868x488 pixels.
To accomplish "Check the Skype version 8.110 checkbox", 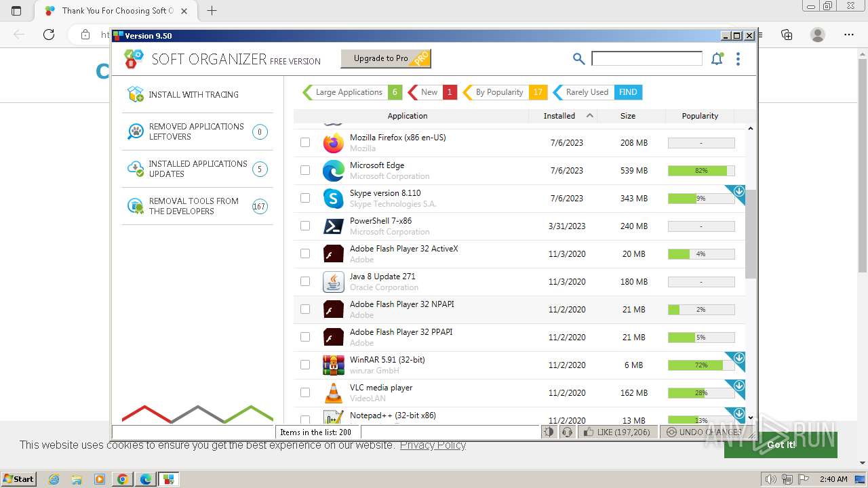I will [x=305, y=198].
